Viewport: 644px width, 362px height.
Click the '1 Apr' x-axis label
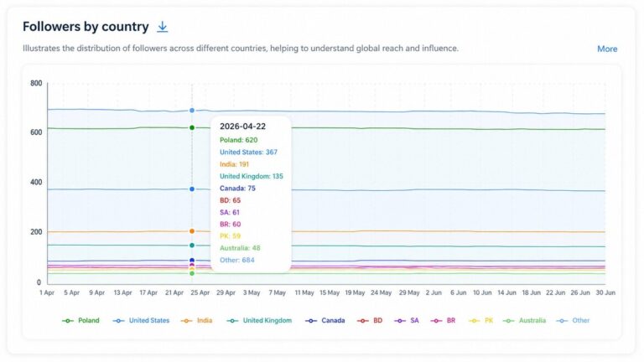tap(47, 292)
